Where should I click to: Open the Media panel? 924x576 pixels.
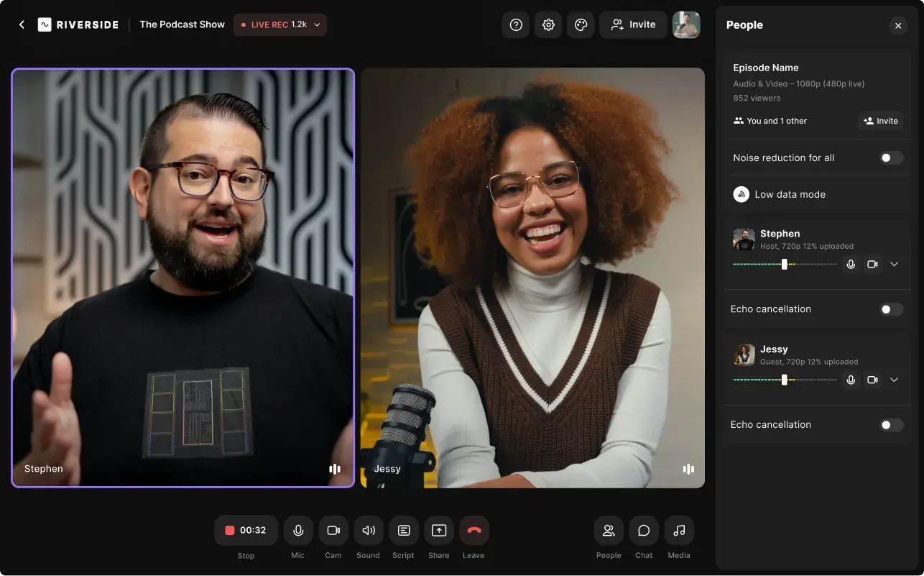click(x=678, y=530)
